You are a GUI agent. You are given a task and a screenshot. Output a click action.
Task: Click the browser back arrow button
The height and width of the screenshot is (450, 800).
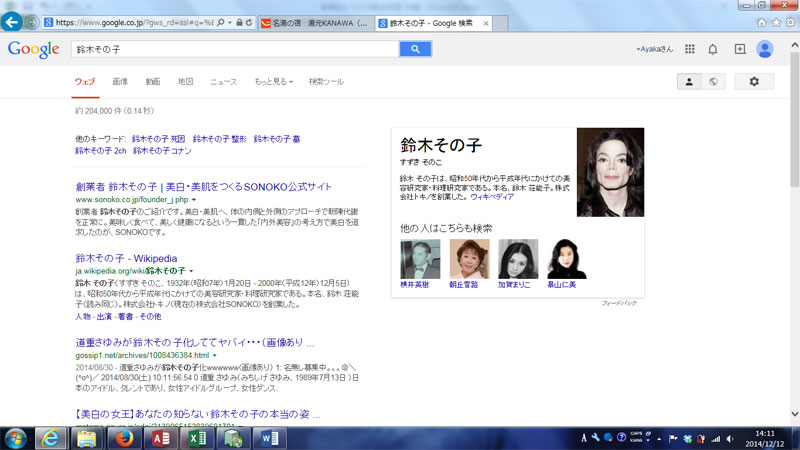11,22
